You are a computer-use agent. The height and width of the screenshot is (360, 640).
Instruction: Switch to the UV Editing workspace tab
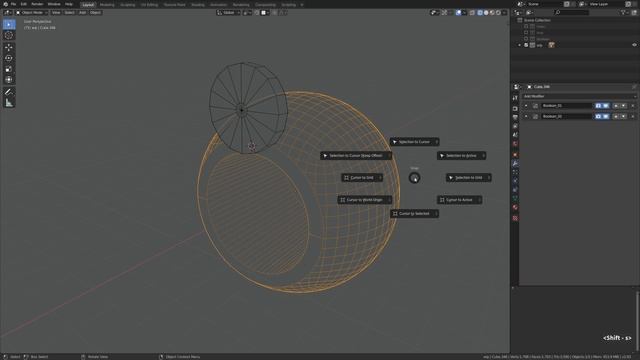tap(149, 5)
